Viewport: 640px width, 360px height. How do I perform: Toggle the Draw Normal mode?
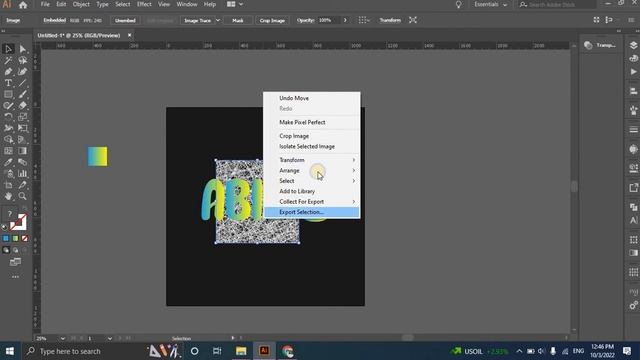[6, 250]
